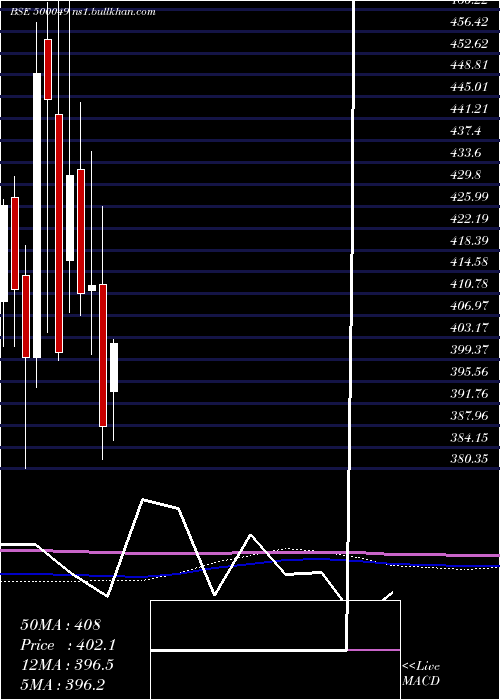Click the '5MA : 396.2' indicator text
This screenshot has height=700, width=500.
(x=62, y=685)
